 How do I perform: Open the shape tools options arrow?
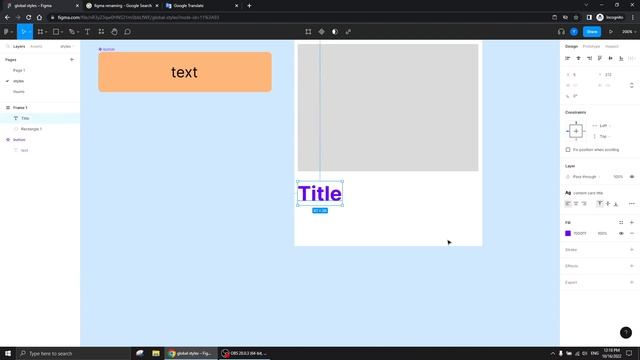pyautogui.click(x=62, y=32)
